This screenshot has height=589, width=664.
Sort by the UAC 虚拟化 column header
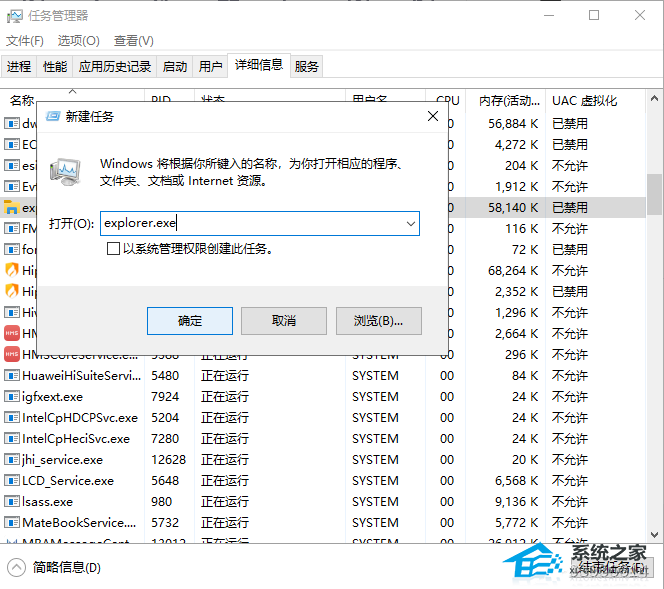click(584, 101)
